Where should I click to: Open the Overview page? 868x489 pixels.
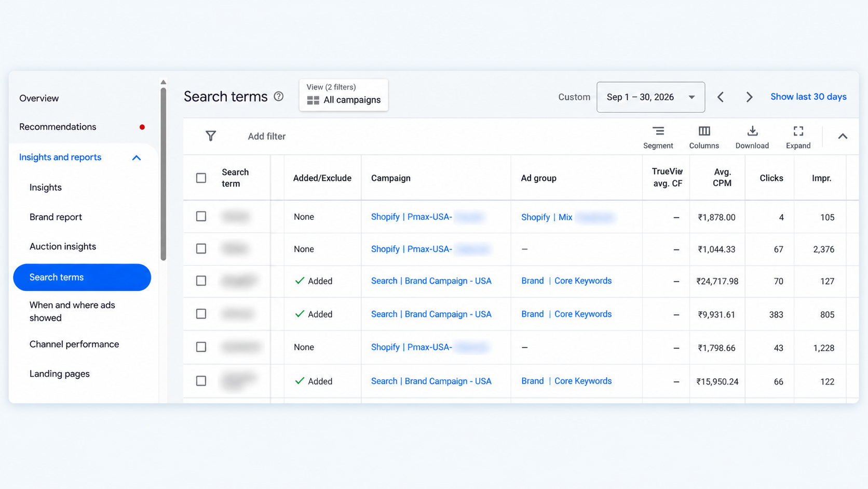(39, 98)
